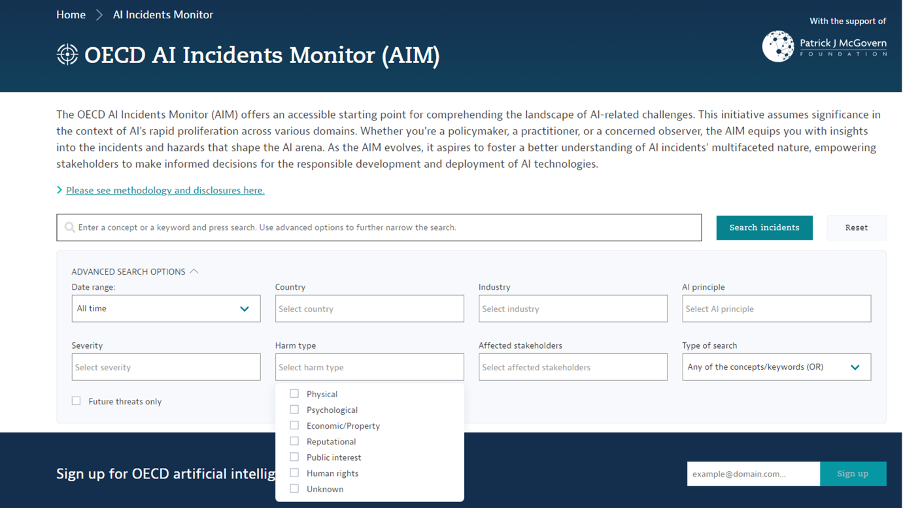Image resolution: width=904 pixels, height=508 pixels.
Task: Open the Select severity dropdown
Action: 166,367
